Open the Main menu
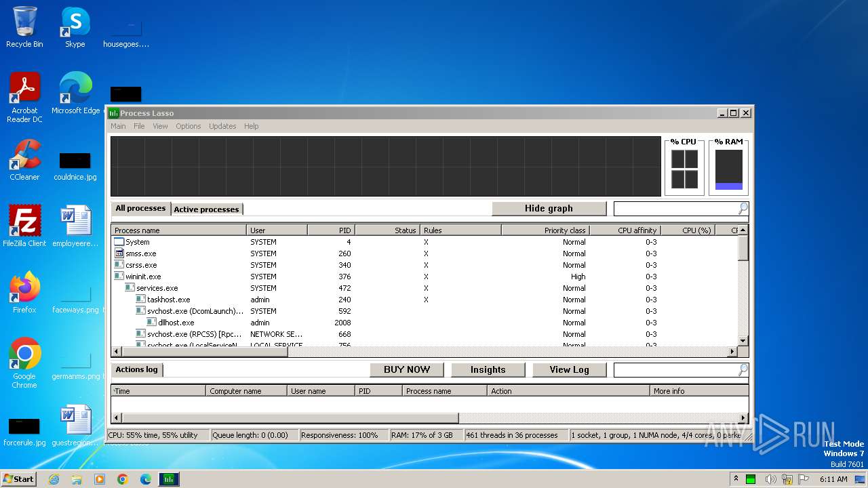Viewport: 868px width, 488px height. coord(118,126)
